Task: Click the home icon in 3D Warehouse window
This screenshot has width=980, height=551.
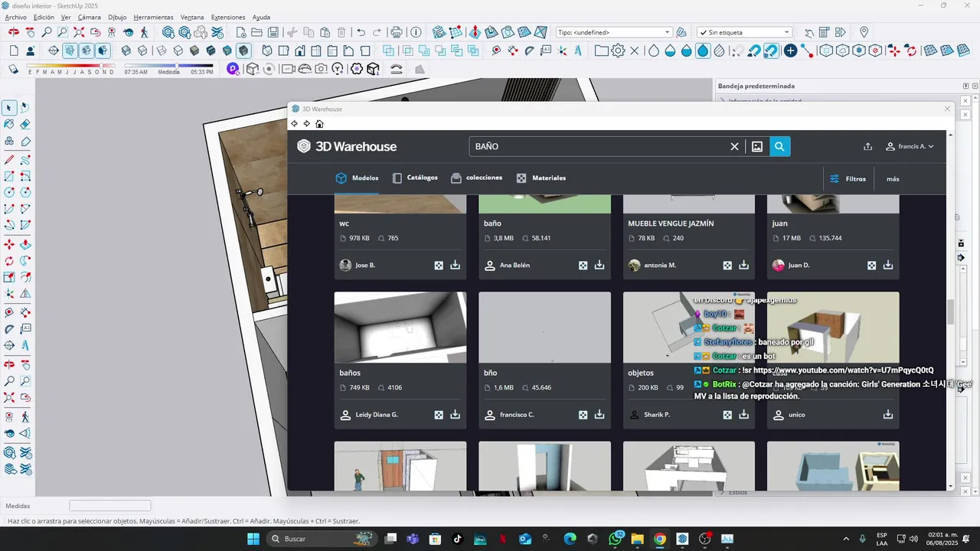Action: (x=319, y=124)
